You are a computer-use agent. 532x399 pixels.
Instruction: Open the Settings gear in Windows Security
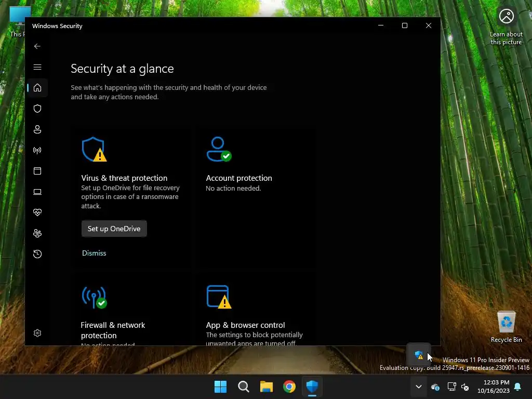tap(37, 333)
